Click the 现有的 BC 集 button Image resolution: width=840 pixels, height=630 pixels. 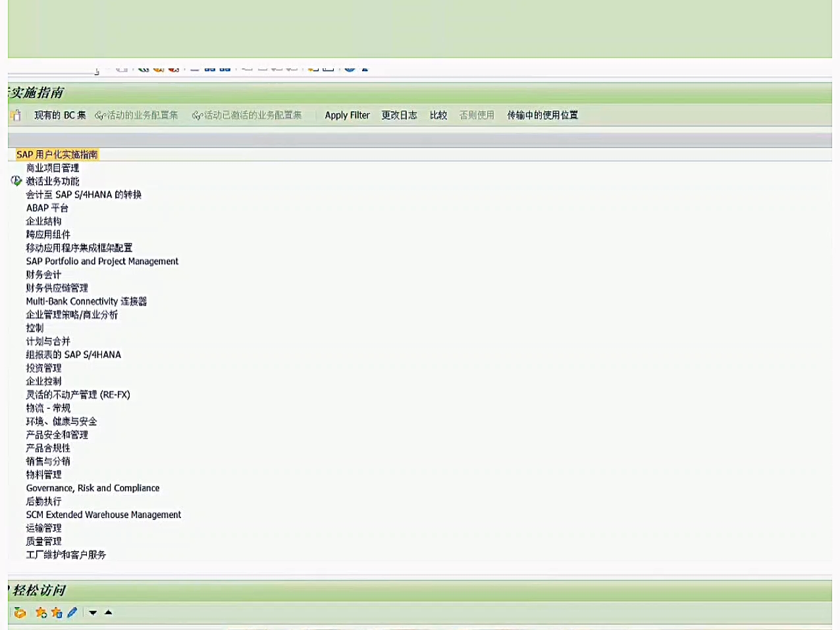(60, 115)
